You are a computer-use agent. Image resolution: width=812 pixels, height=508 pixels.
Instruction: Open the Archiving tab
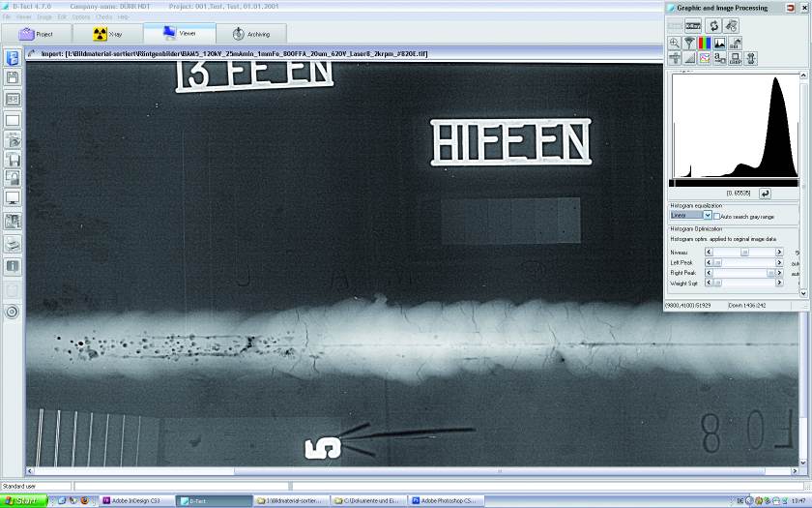pos(251,34)
